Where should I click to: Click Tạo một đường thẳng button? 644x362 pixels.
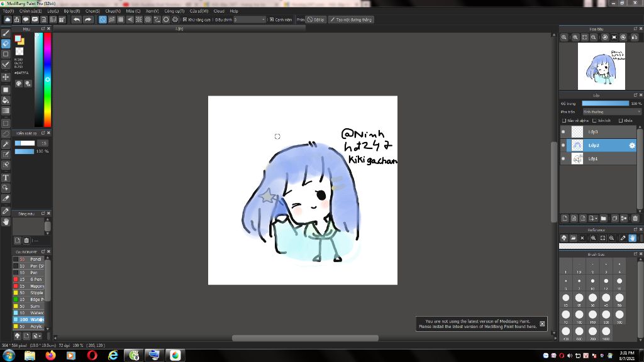click(x=351, y=19)
